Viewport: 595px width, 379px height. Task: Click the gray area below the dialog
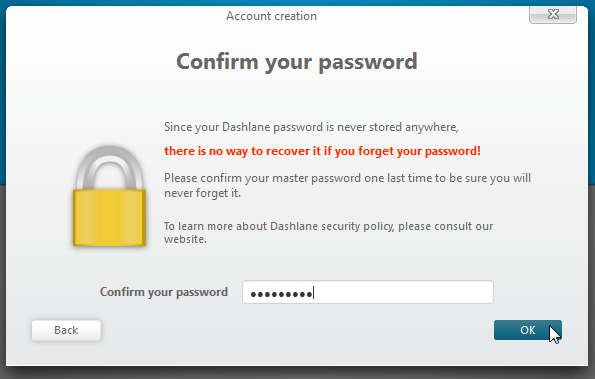point(298,374)
